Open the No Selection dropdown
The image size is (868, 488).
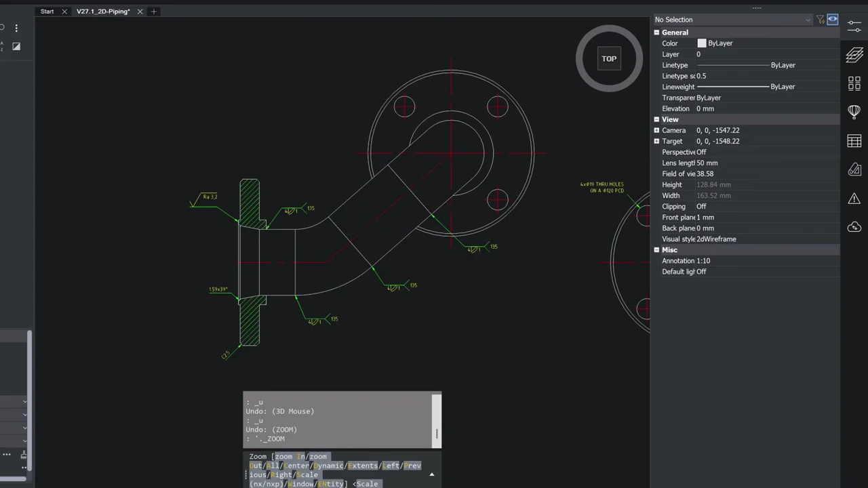732,20
